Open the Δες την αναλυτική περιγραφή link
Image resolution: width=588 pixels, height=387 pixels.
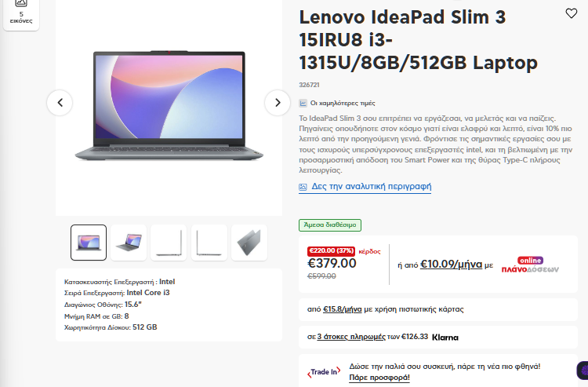tap(372, 187)
